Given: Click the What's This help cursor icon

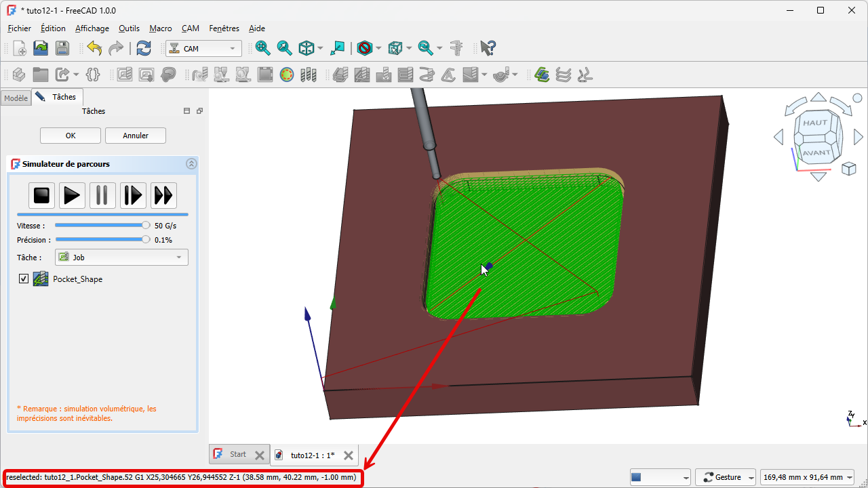Looking at the screenshot, I should 488,48.
